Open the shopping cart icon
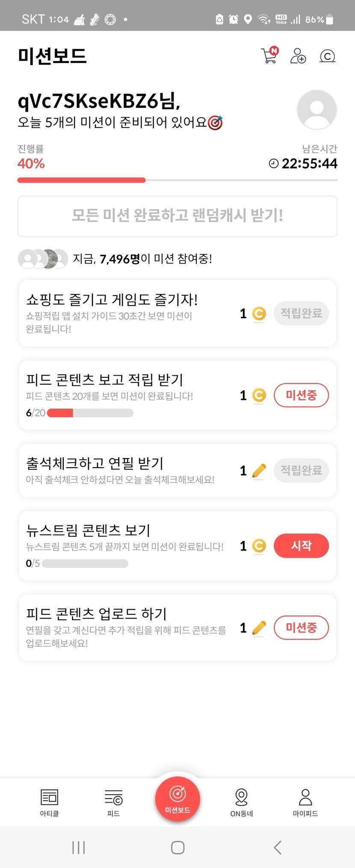 (269, 56)
